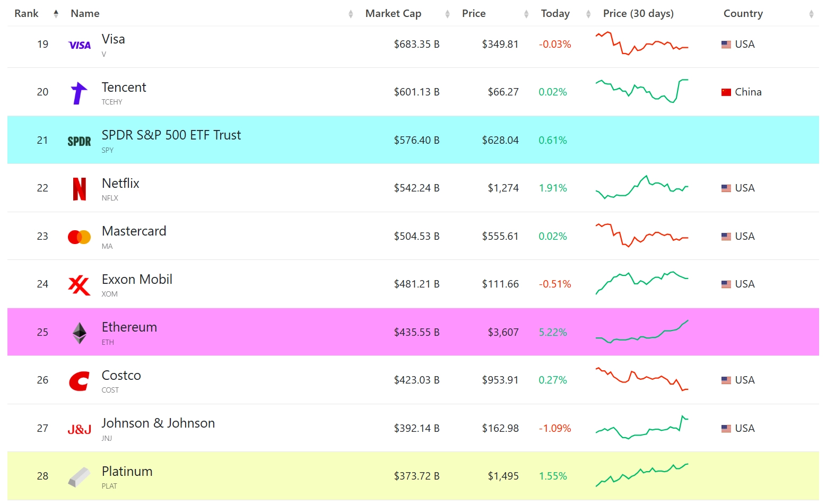Click Tencent market cap $601.13 B
The image size is (826, 504).
pyautogui.click(x=416, y=92)
